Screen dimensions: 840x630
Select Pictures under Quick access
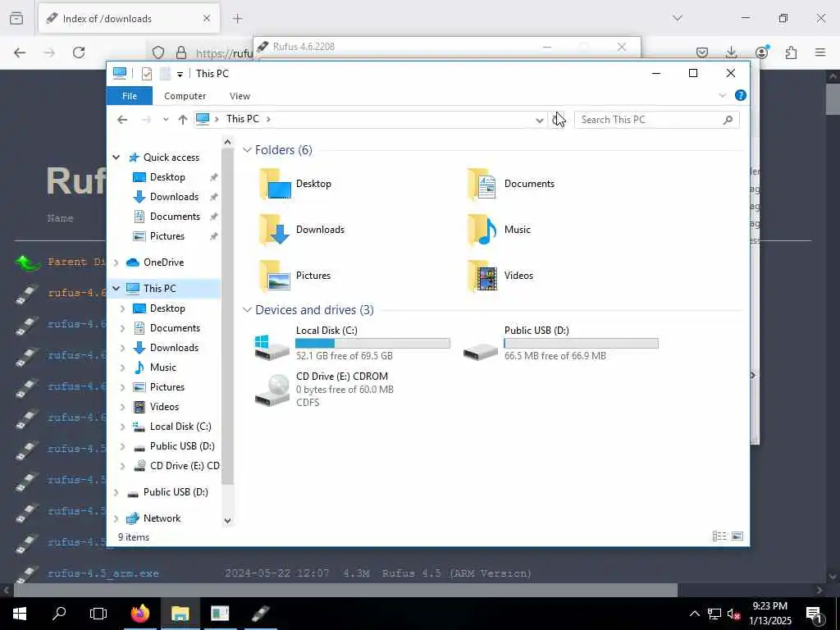click(x=167, y=236)
